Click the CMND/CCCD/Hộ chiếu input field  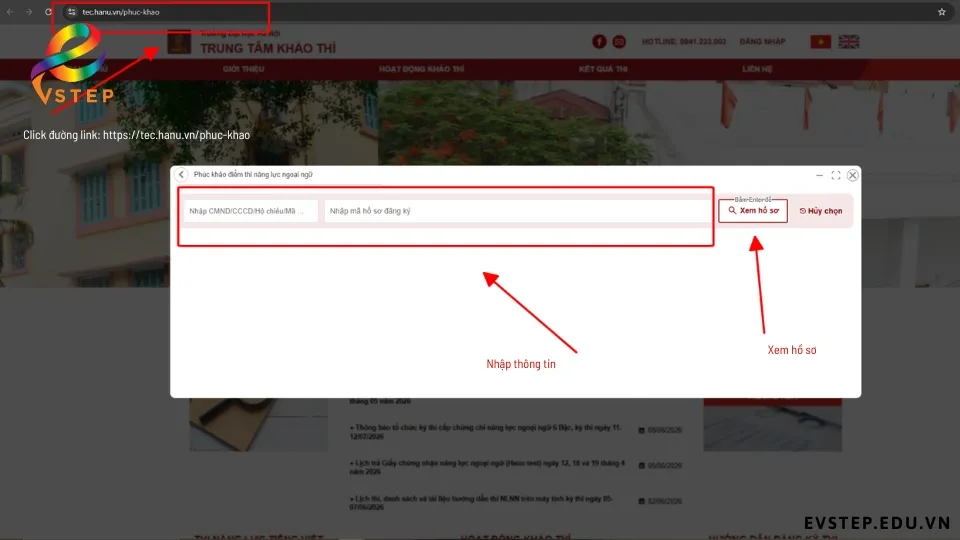tap(251, 211)
